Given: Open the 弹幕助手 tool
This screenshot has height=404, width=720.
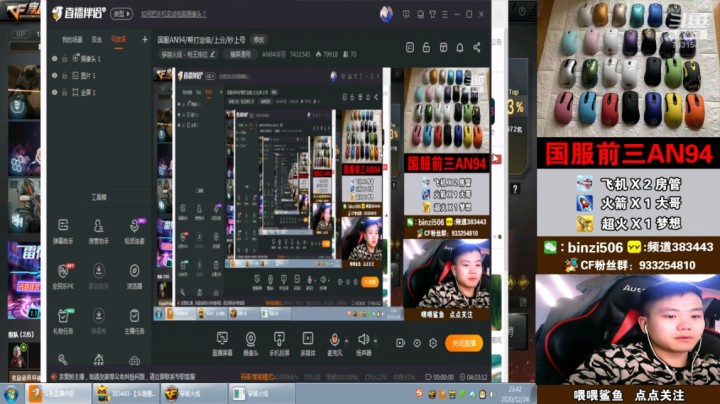Looking at the screenshot, I should click(63, 231).
